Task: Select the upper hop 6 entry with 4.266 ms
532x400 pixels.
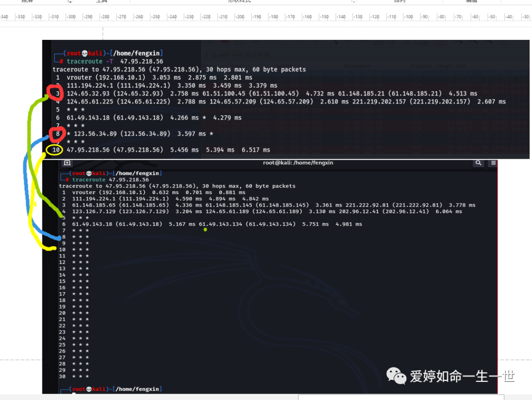Action: (149, 118)
